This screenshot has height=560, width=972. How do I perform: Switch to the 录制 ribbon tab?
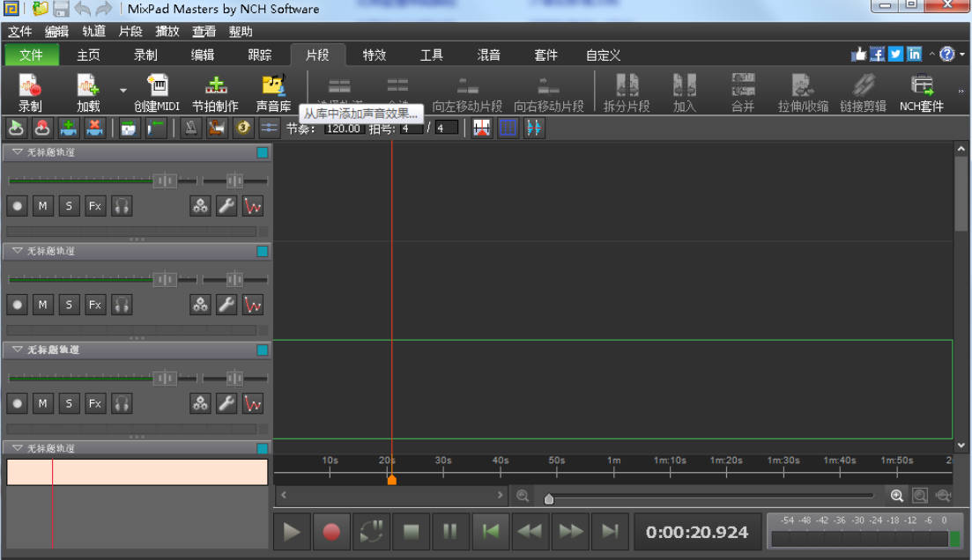[145, 55]
